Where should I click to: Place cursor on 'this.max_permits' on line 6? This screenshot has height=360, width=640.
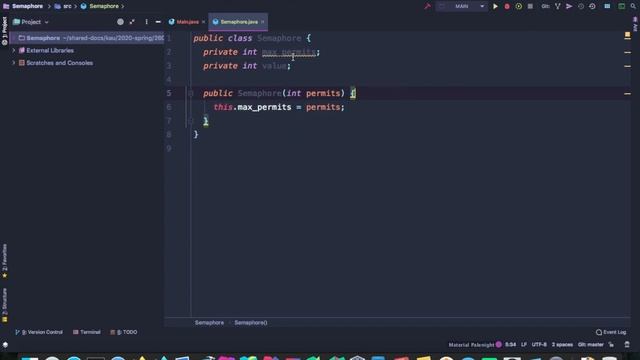(x=252, y=107)
